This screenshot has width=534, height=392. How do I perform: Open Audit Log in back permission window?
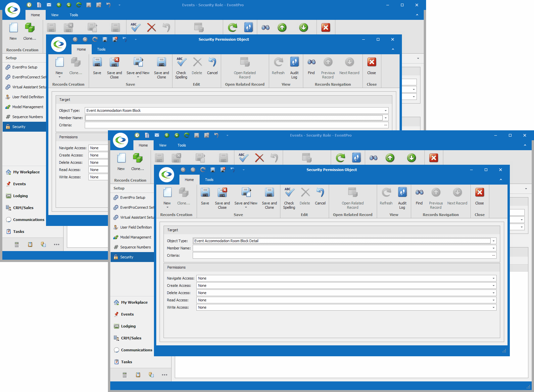pos(294,68)
